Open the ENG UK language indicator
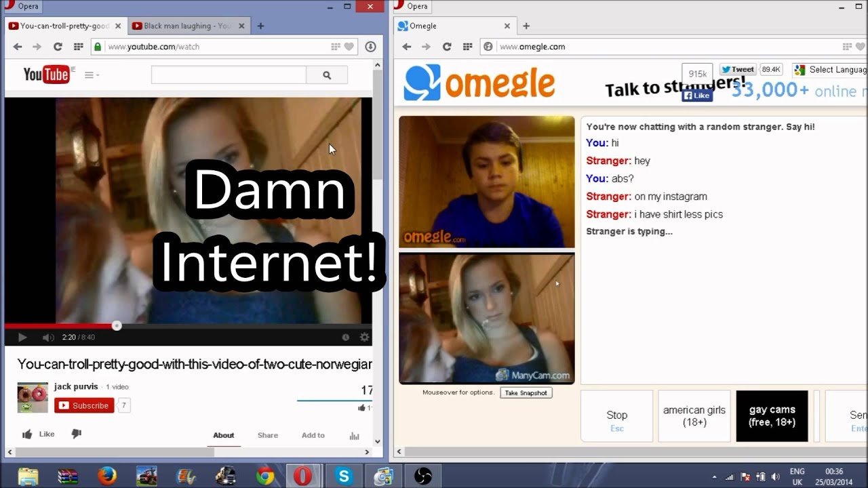The width and height of the screenshot is (868, 488). (x=797, y=476)
